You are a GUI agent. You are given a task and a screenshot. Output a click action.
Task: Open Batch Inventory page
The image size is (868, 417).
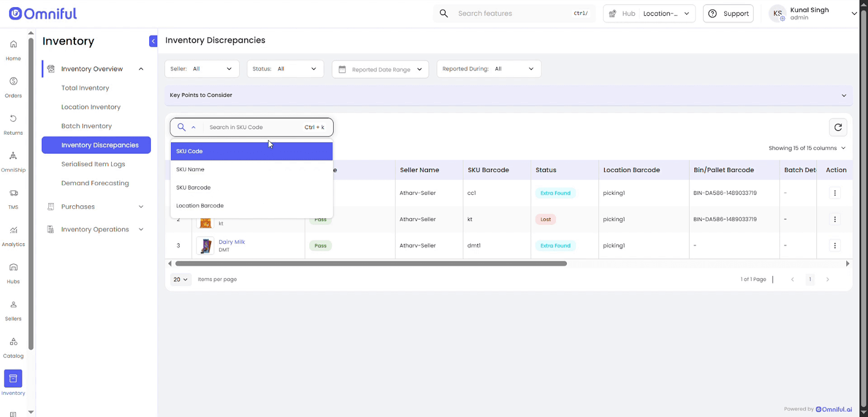coord(86,126)
